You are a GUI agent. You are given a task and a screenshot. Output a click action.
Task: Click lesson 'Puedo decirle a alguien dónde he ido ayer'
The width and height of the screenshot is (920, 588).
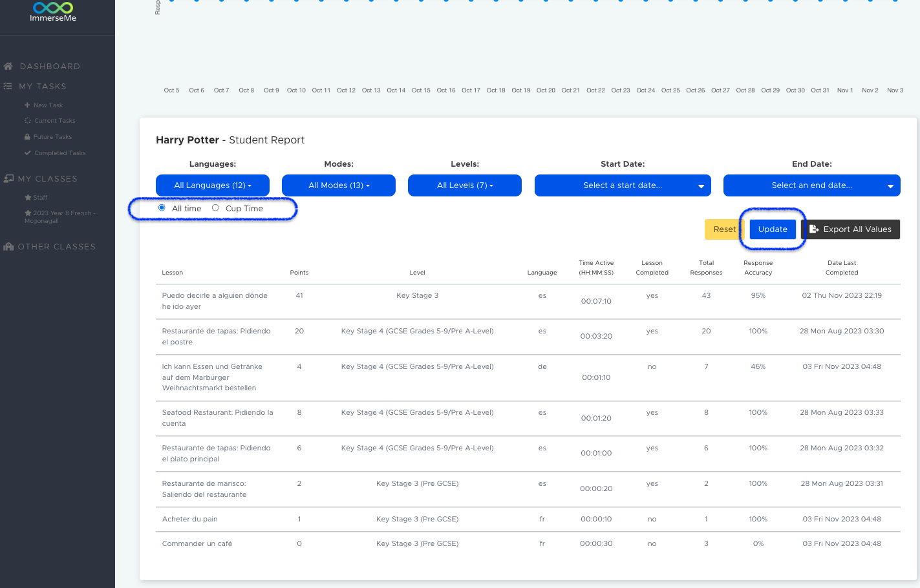coord(215,301)
